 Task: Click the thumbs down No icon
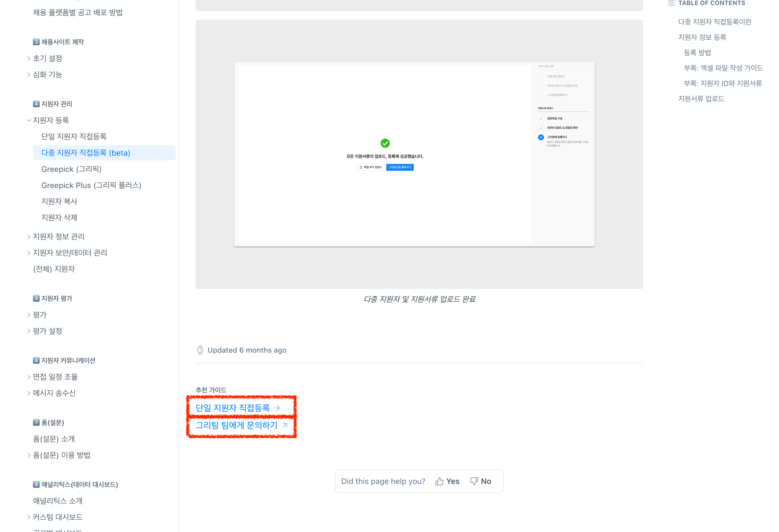point(474,481)
